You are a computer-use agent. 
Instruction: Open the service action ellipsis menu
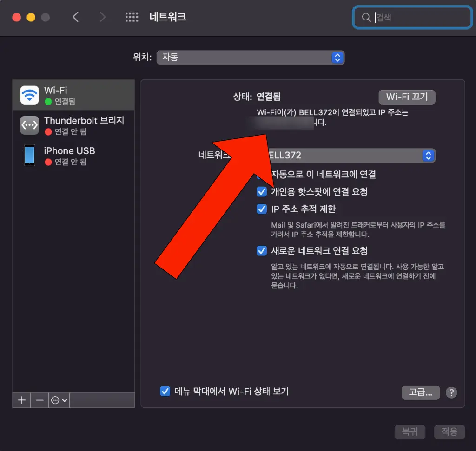pyautogui.click(x=59, y=400)
